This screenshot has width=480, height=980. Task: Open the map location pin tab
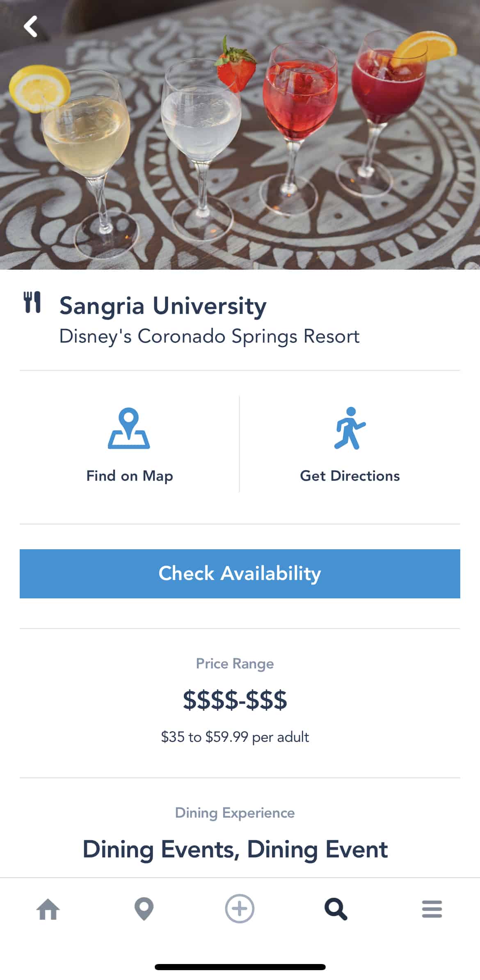pyautogui.click(x=144, y=909)
